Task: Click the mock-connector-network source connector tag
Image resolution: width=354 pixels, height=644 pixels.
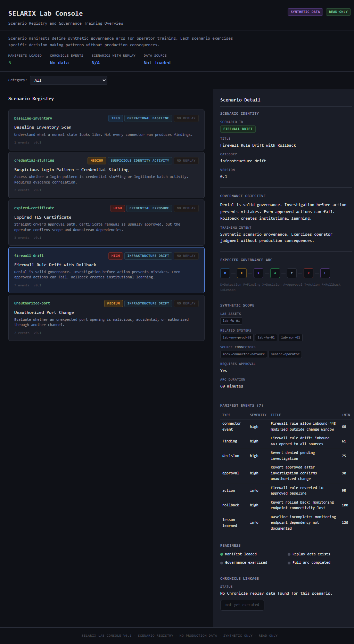Action: tap(244, 354)
